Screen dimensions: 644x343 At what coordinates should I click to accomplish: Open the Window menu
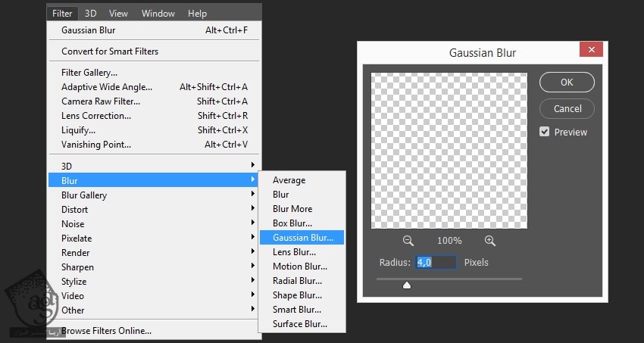click(158, 13)
